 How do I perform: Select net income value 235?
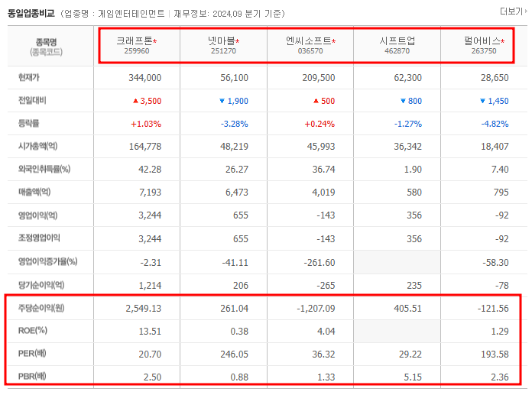414,286
